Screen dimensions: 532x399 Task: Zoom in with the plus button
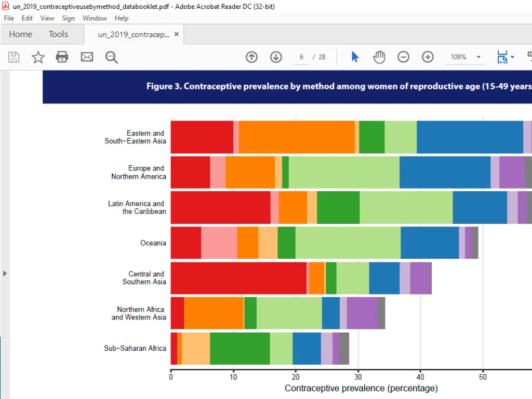click(x=428, y=57)
